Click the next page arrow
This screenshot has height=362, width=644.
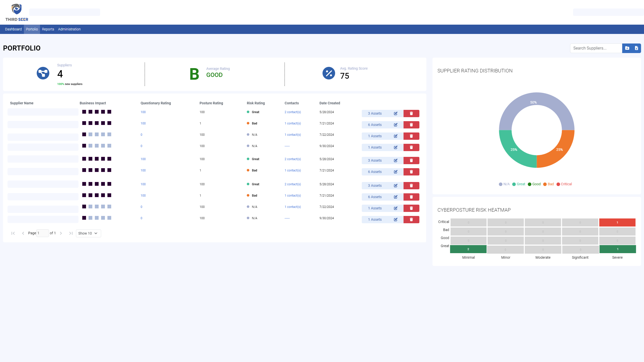(61, 233)
